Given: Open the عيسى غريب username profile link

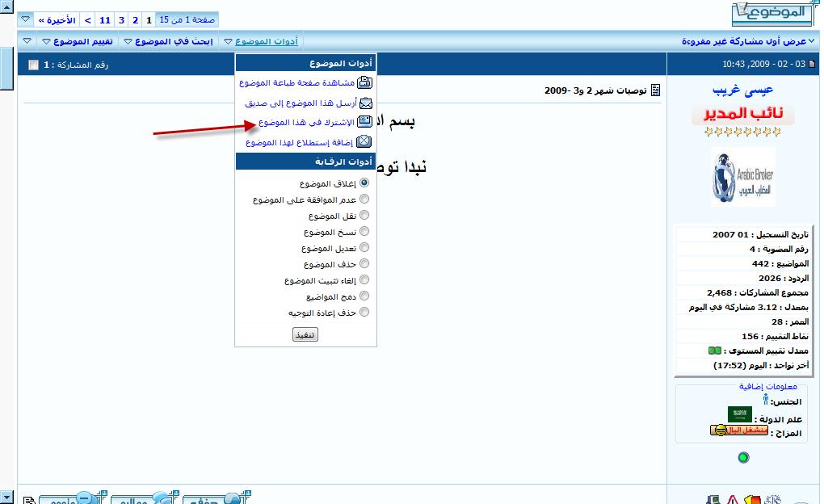Looking at the screenshot, I should click(x=742, y=90).
